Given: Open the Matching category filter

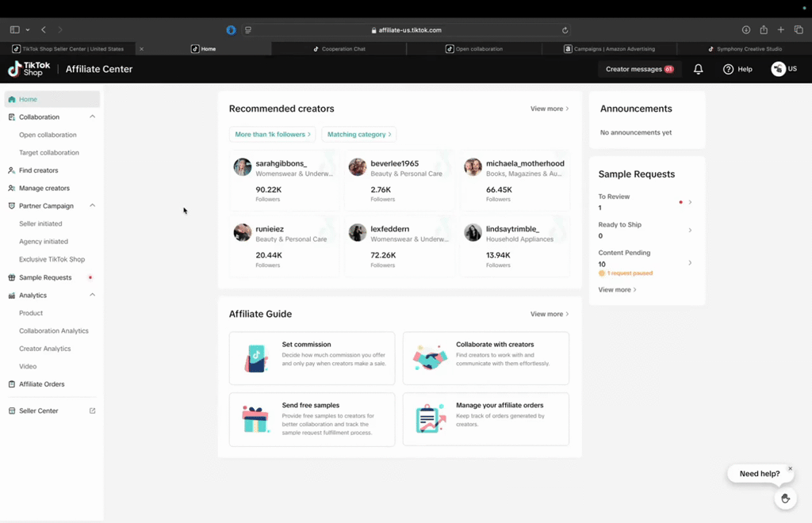Looking at the screenshot, I should (359, 135).
